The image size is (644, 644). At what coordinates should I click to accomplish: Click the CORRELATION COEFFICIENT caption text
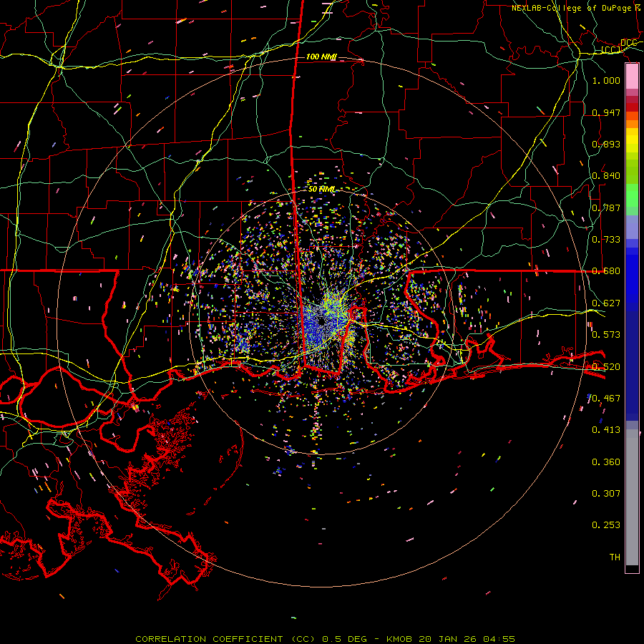point(209,639)
